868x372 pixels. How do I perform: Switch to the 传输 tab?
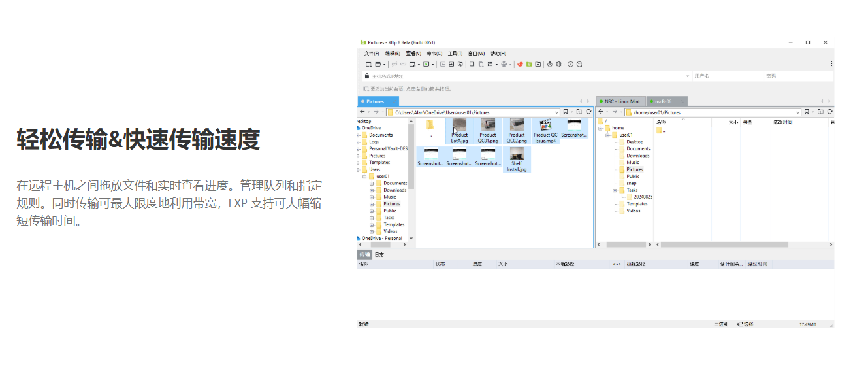[364, 254]
